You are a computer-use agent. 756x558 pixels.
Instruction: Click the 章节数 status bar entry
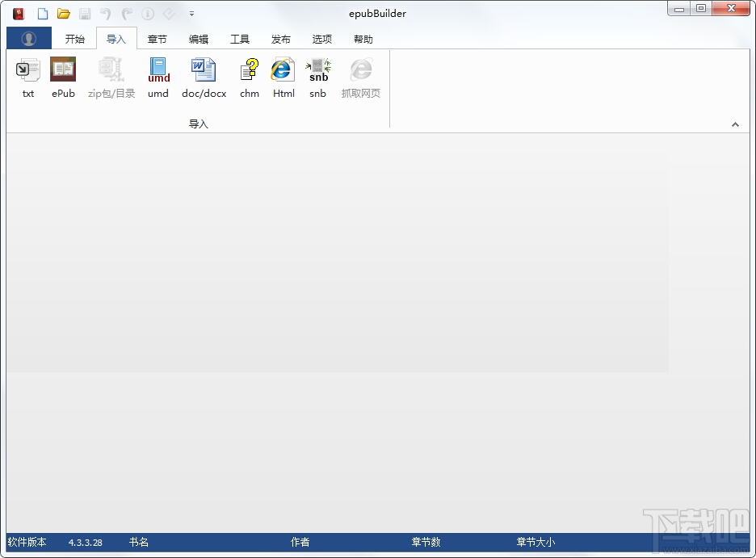[426, 542]
